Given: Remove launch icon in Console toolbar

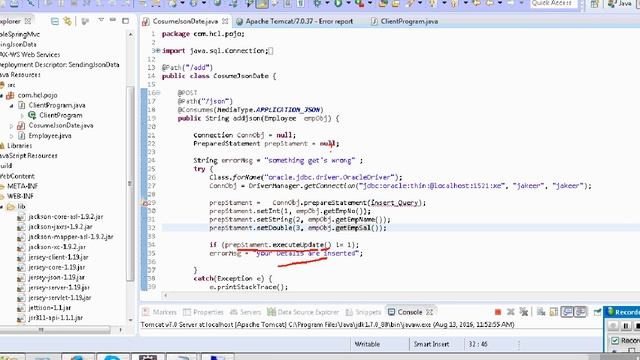Looking at the screenshot, I should [511, 312].
